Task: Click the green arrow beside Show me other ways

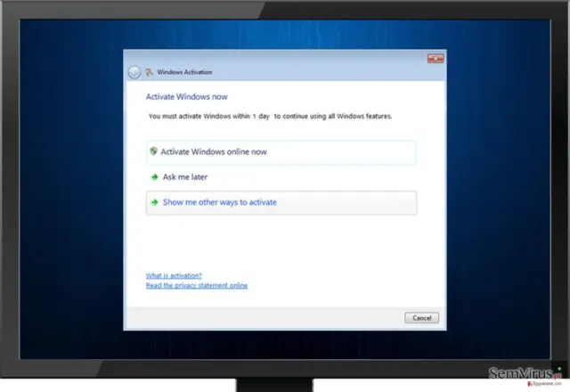Action: (x=154, y=202)
